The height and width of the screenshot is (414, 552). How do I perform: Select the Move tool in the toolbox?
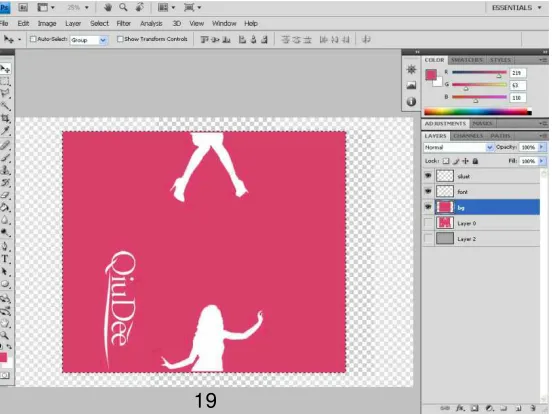[x=5, y=69]
